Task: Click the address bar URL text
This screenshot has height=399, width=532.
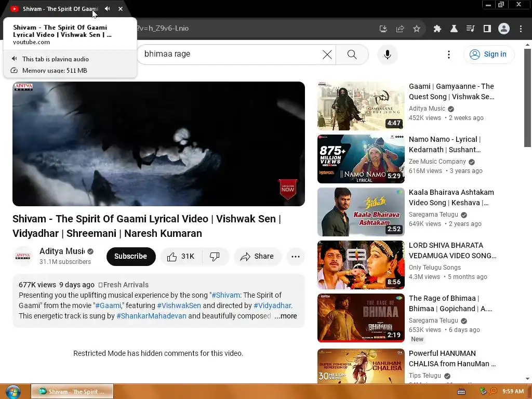Action: [163, 29]
